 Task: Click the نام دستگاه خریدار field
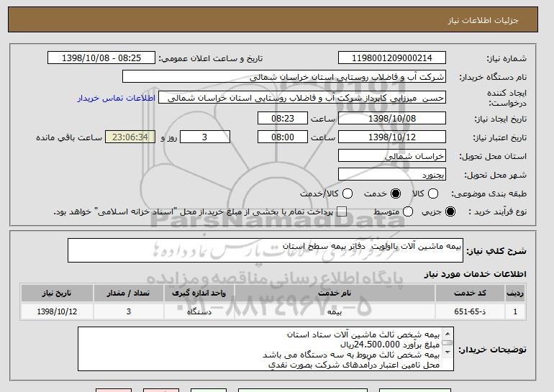[x=284, y=77]
